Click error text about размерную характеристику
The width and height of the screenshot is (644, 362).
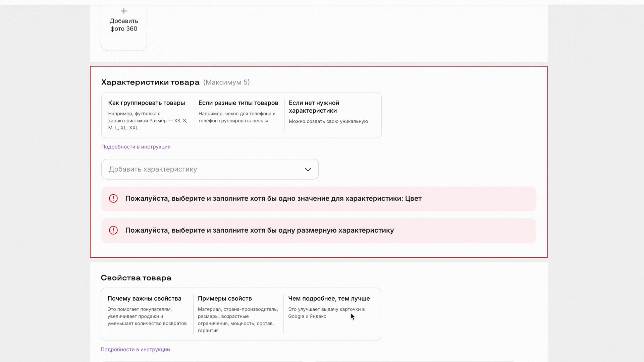pyautogui.click(x=260, y=230)
